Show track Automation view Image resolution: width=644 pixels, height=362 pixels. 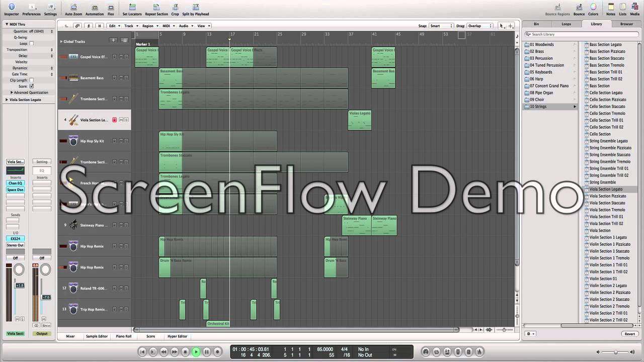(95, 9)
